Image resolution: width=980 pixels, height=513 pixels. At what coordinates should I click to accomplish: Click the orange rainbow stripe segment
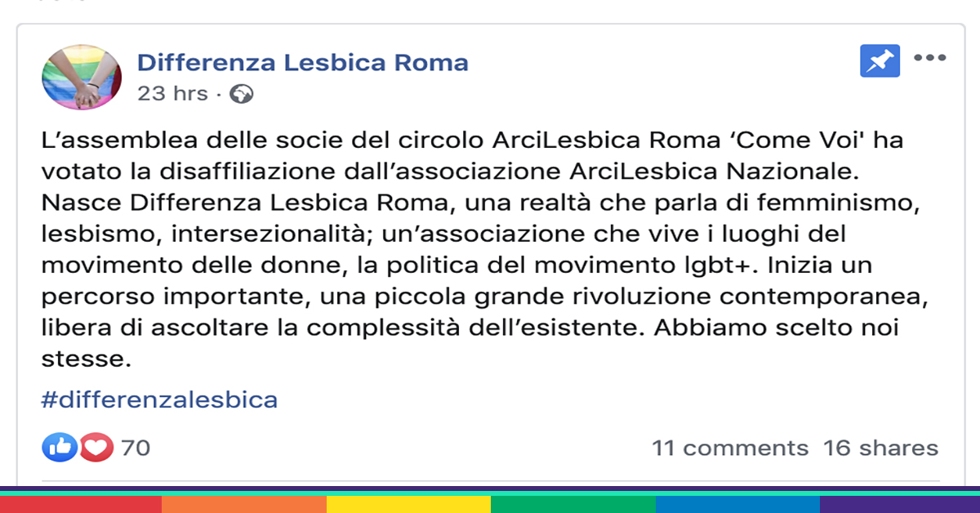click(x=244, y=504)
